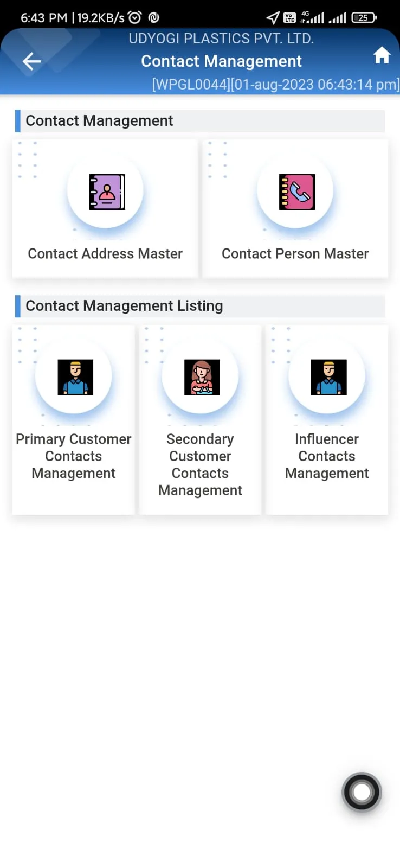Go to home via house icon
The image size is (400, 868).
382,55
